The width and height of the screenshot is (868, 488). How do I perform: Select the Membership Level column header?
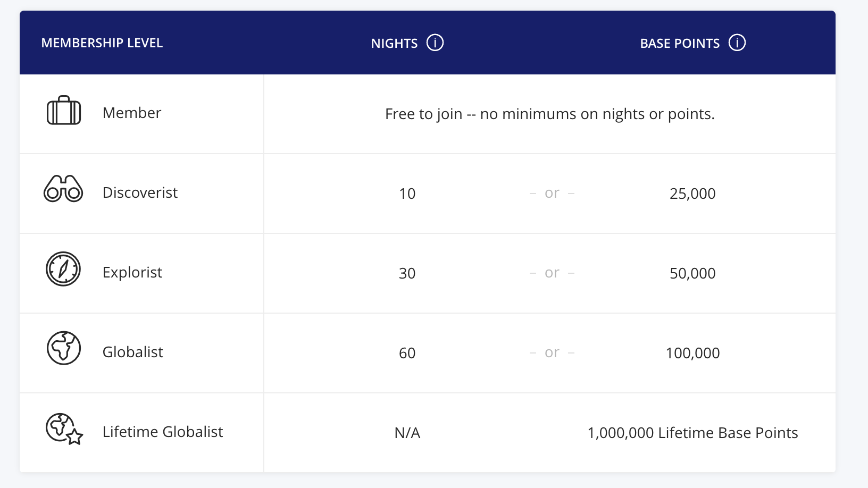[x=102, y=43]
